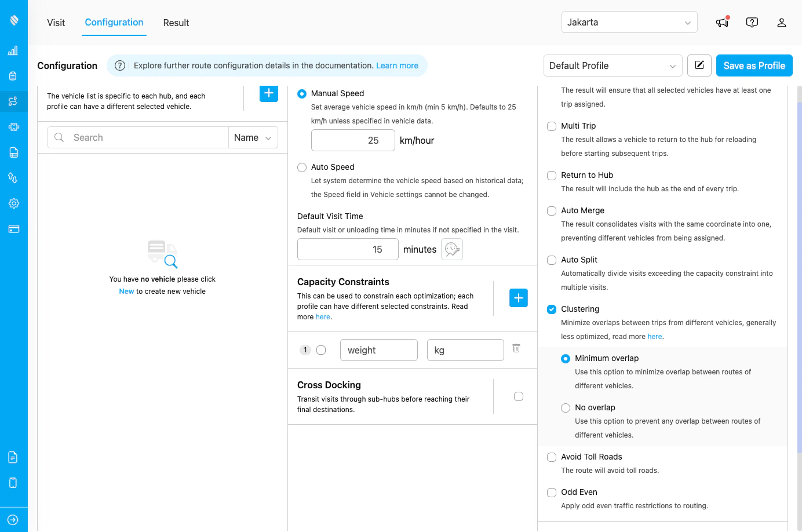Open the user account icon
Viewport: 802px width, 532px height.
tap(782, 23)
